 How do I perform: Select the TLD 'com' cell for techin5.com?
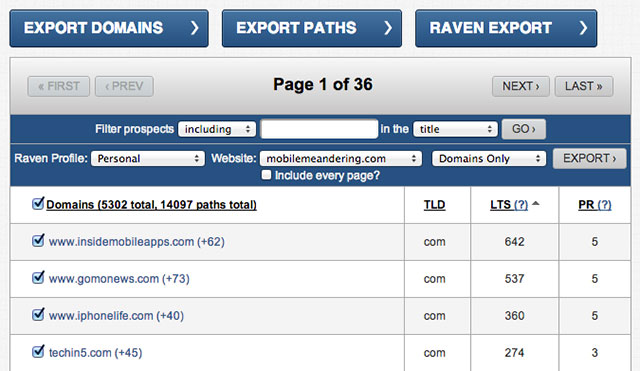[434, 353]
